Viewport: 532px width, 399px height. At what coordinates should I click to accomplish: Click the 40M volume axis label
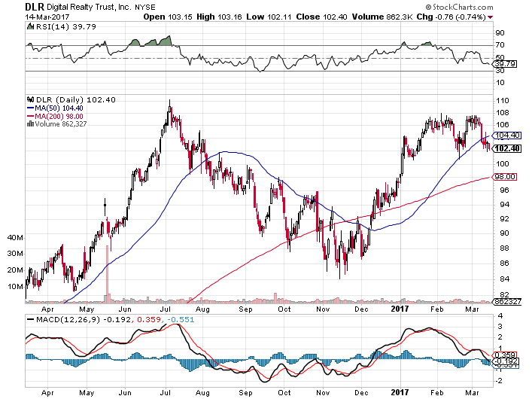(15, 238)
